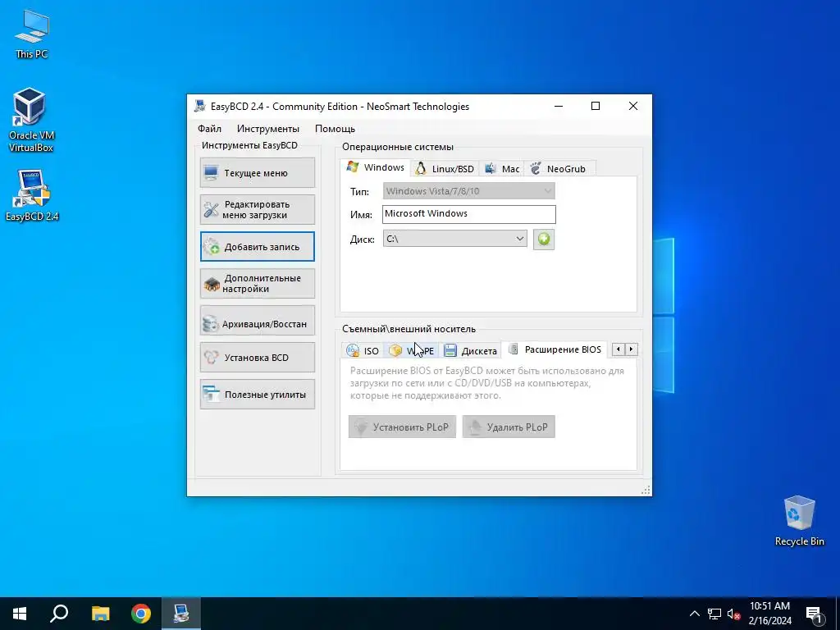Open File Explorer from taskbar
The height and width of the screenshot is (630, 840).
coord(100,614)
